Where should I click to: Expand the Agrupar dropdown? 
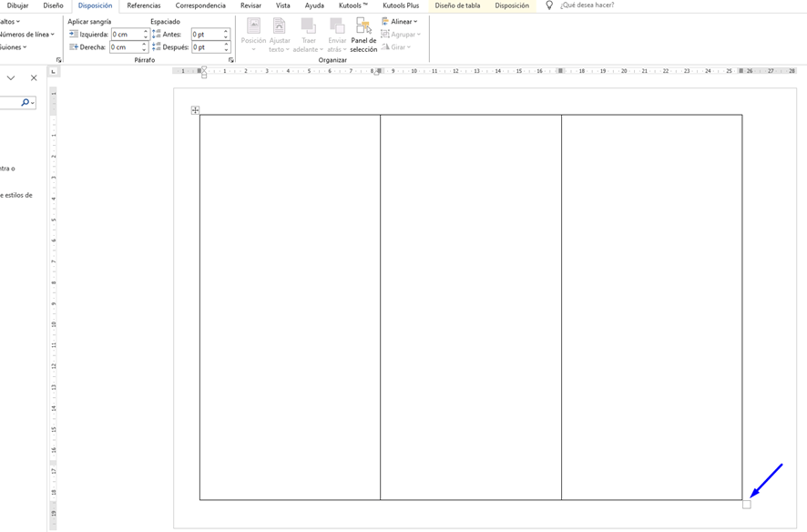[x=401, y=35]
